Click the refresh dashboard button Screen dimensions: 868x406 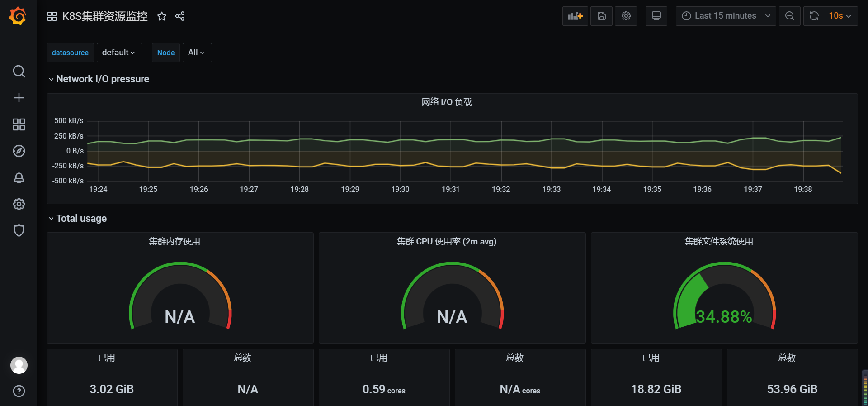click(x=814, y=16)
